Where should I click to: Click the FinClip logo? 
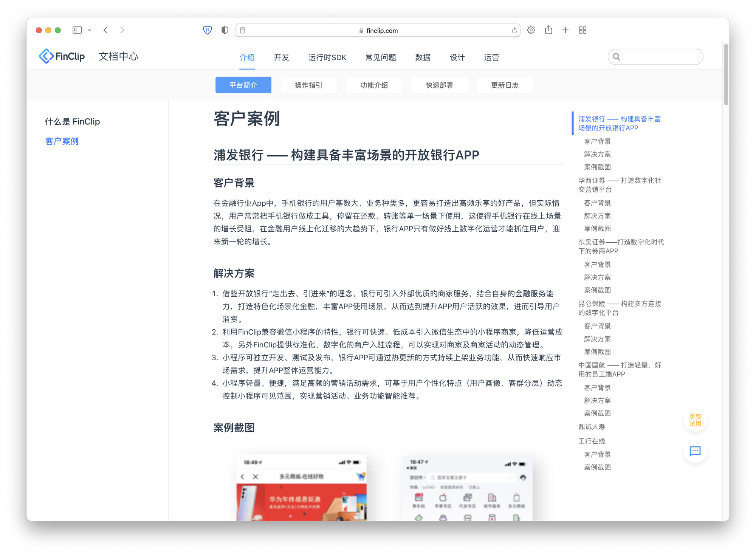62,56
